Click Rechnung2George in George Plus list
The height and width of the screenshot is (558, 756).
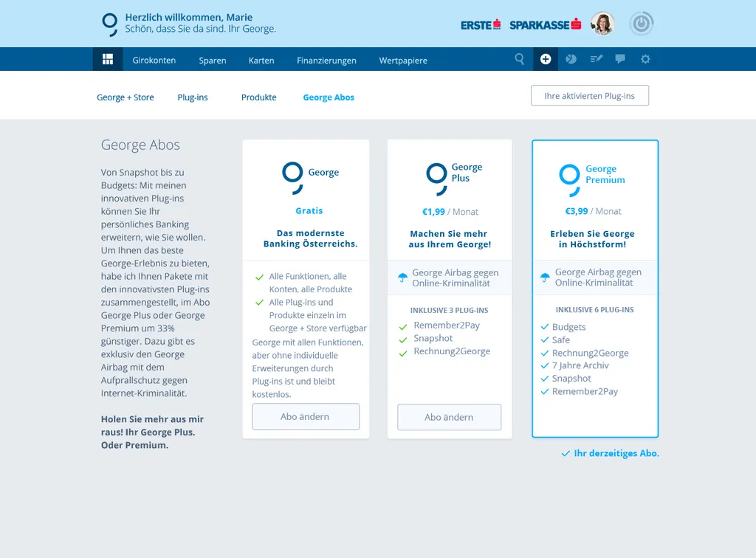tap(452, 351)
